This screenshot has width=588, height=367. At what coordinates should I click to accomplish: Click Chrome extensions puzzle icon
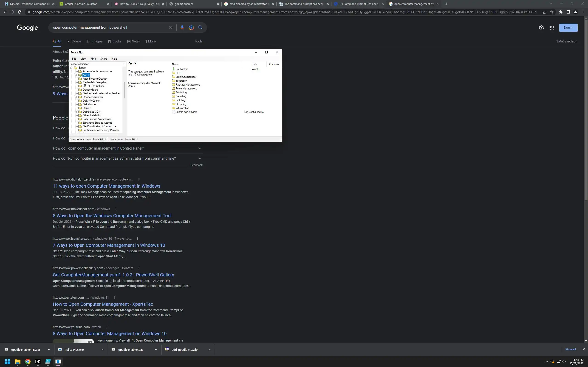coord(560,12)
